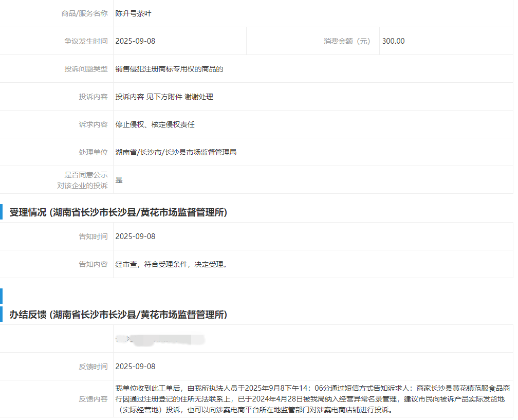518x420 pixels.
Task: Click complaint content text 见下方附件 谢谢处理
Action: pyautogui.click(x=164, y=97)
